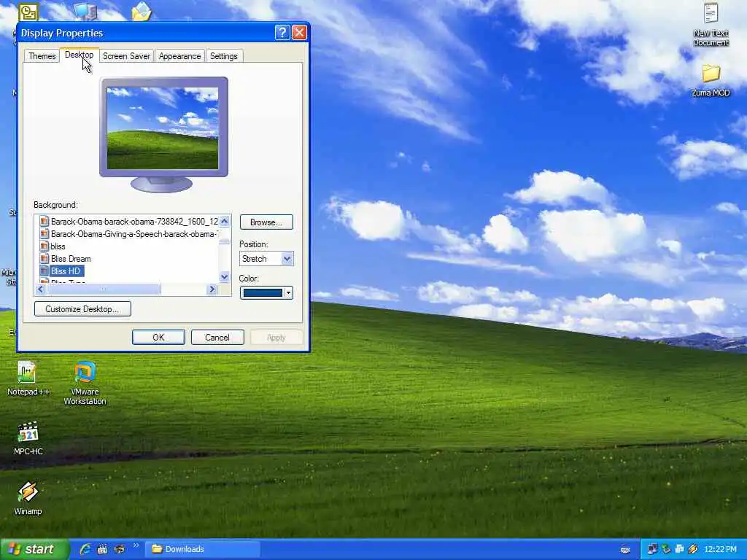Select the lowercase bliss background
The image size is (747, 560).
pos(53,246)
